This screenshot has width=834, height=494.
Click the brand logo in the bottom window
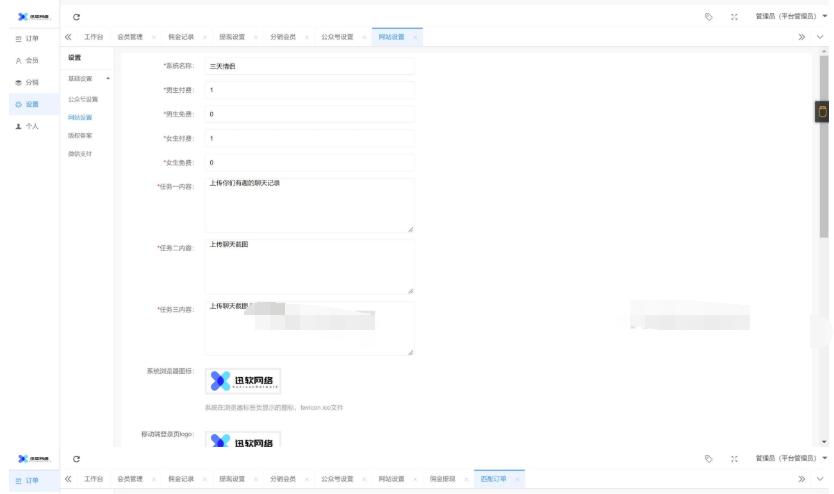coord(33,458)
